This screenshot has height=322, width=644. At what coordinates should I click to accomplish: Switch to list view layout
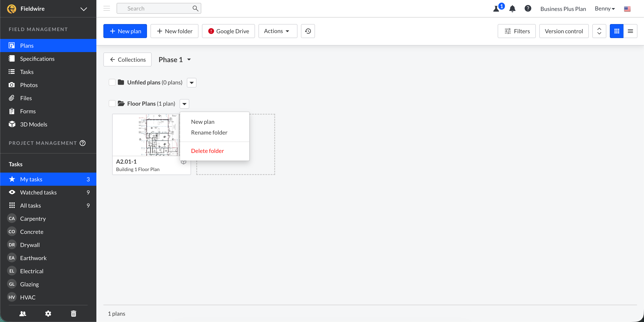click(x=630, y=31)
